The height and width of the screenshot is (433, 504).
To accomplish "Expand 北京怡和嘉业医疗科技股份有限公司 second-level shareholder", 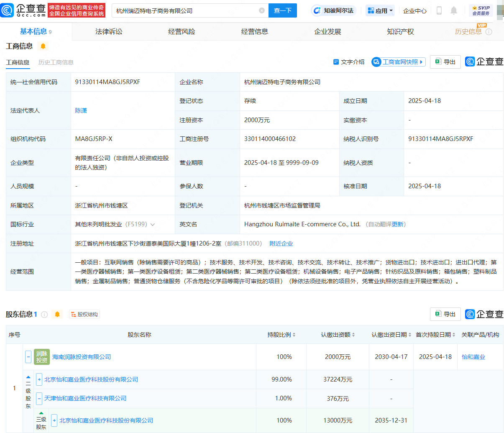I will [x=39, y=379].
